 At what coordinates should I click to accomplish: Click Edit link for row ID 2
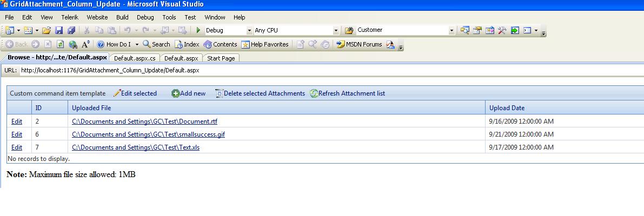[17, 122]
